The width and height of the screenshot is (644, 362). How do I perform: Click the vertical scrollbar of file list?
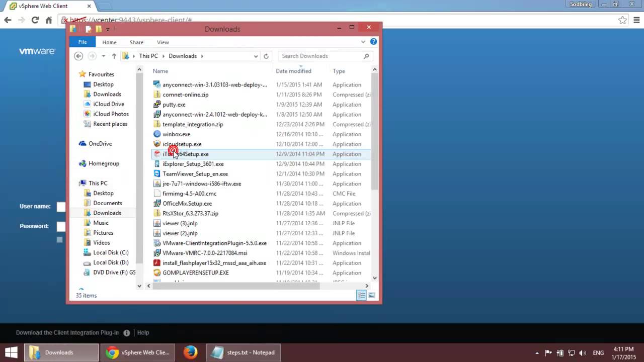(374, 132)
